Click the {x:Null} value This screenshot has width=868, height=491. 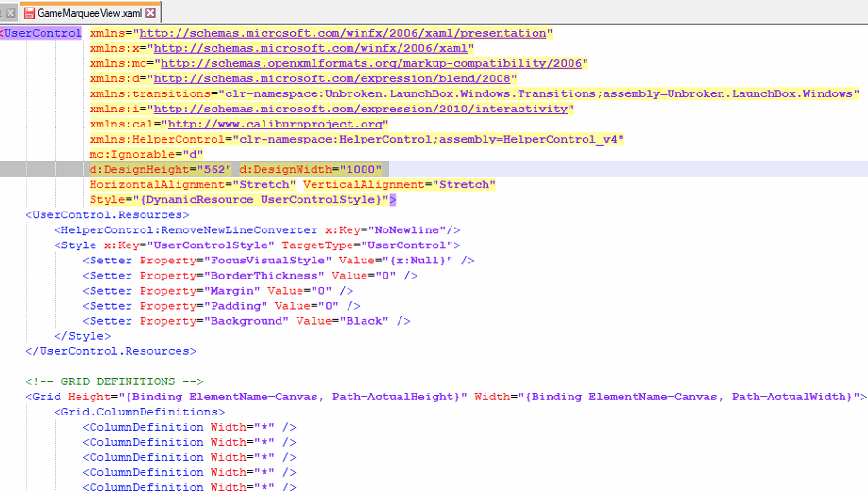(x=417, y=261)
